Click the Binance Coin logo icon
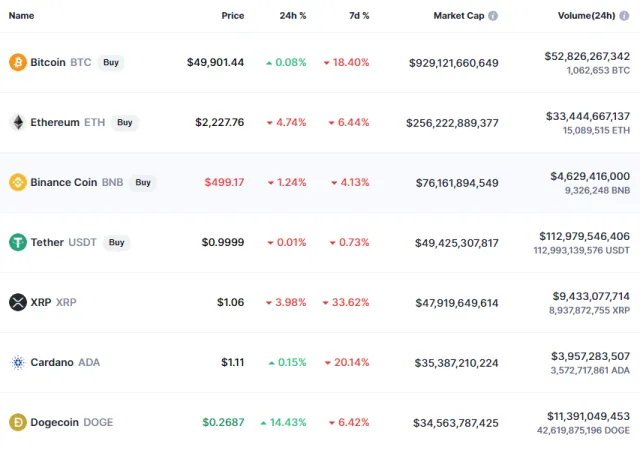This screenshot has height=450, width=640. coord(18,182)
